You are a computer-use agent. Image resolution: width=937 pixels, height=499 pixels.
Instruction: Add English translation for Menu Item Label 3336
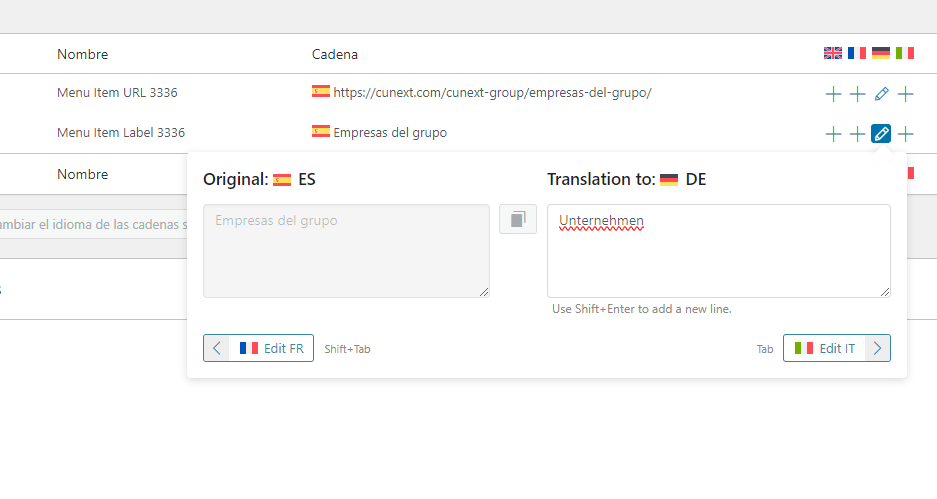tap(833, 134)
